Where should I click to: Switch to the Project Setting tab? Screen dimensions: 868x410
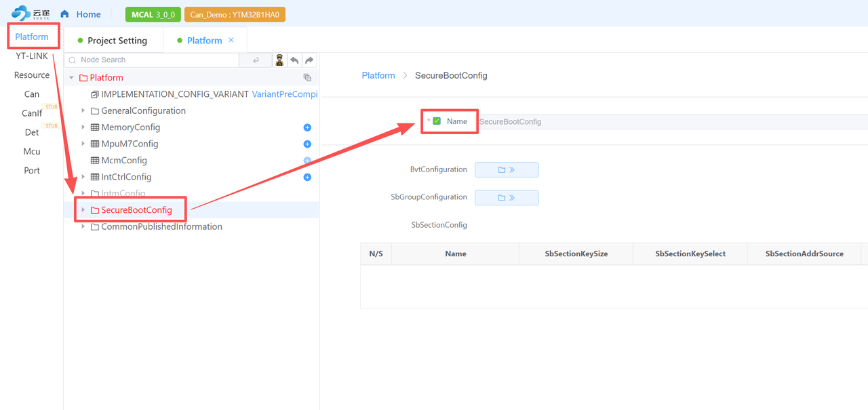113,41
